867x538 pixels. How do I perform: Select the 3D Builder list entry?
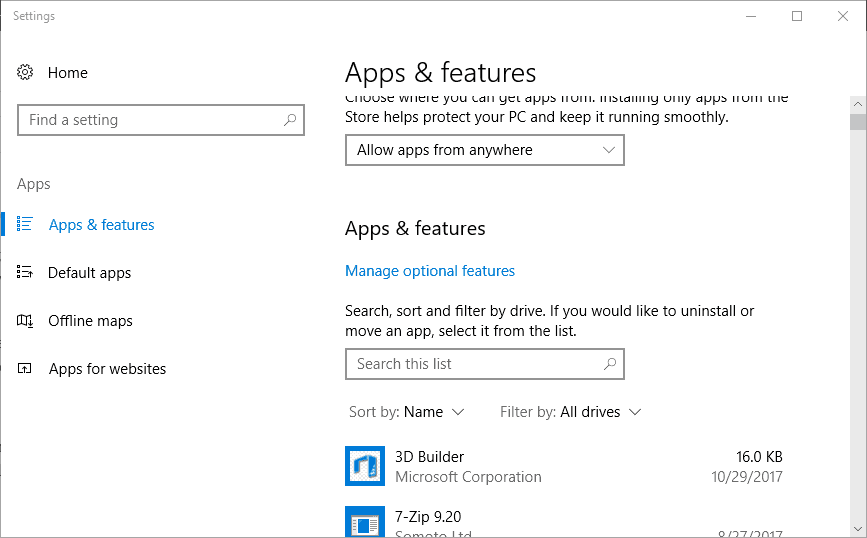[564, 466]
